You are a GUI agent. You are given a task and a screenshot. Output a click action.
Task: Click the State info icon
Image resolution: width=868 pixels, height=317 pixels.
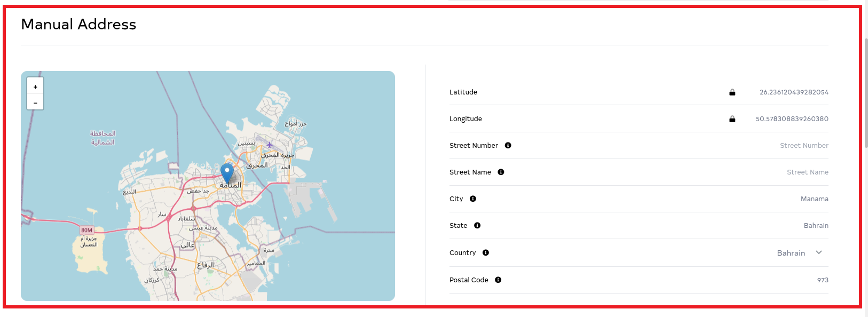click(x=477, y=225)
